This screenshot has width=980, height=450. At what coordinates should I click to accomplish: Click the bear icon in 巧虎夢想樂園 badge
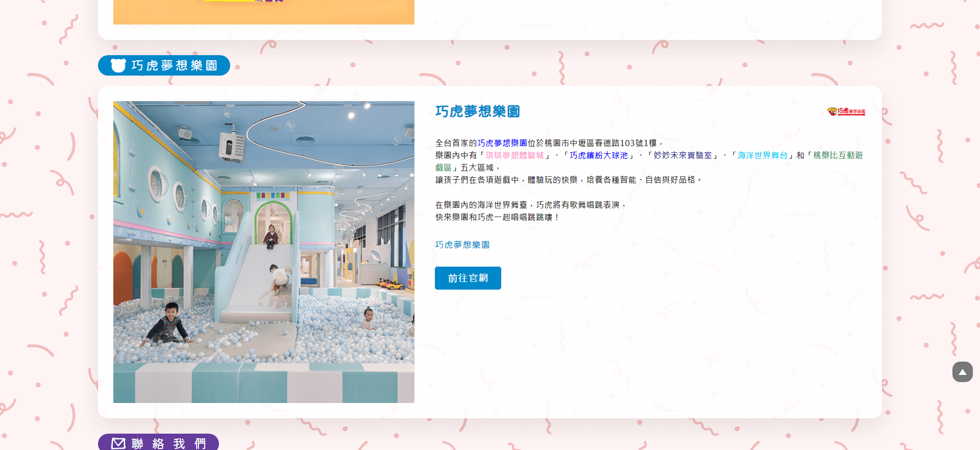(118, 65)
